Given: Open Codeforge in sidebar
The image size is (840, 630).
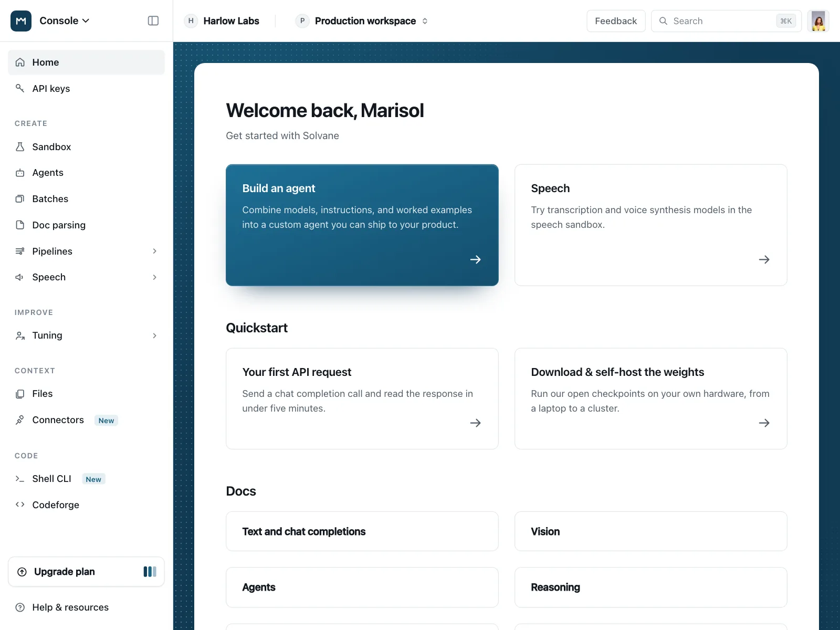Looking at the screenshot, I should coord(86,505).
